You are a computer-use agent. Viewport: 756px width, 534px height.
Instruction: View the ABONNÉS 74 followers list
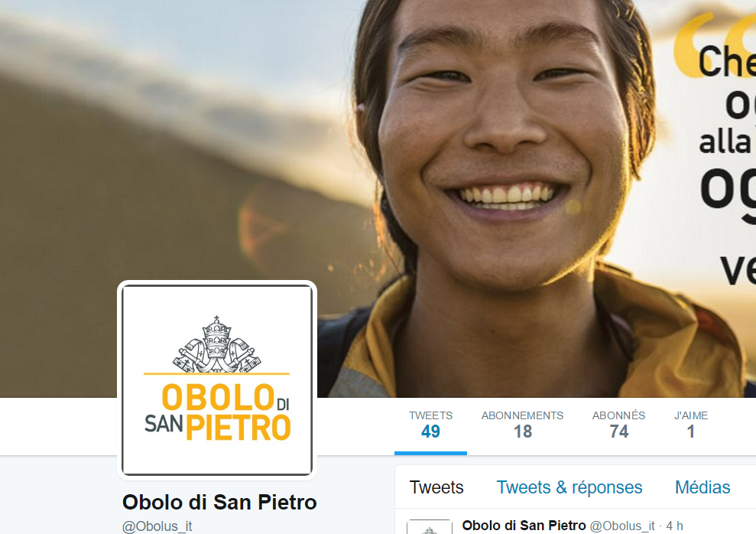tap(618, 425)
